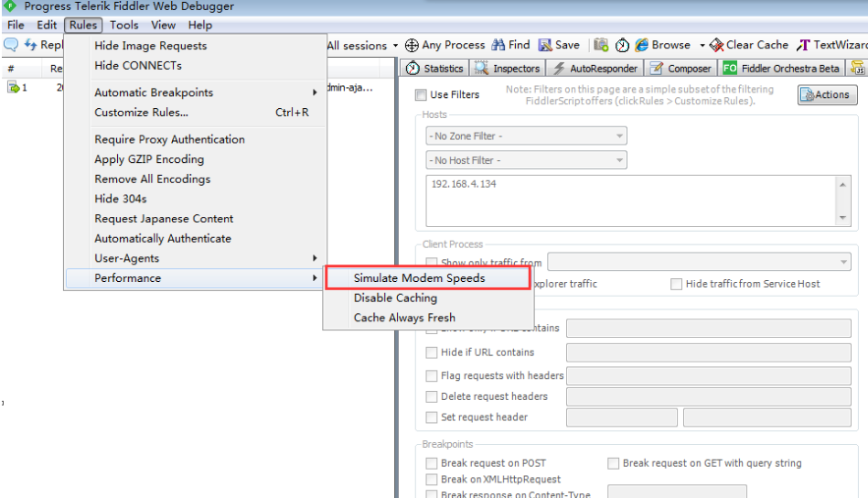Open the No Host Filter dropdown
868x498 pixels.
[526, 160]
